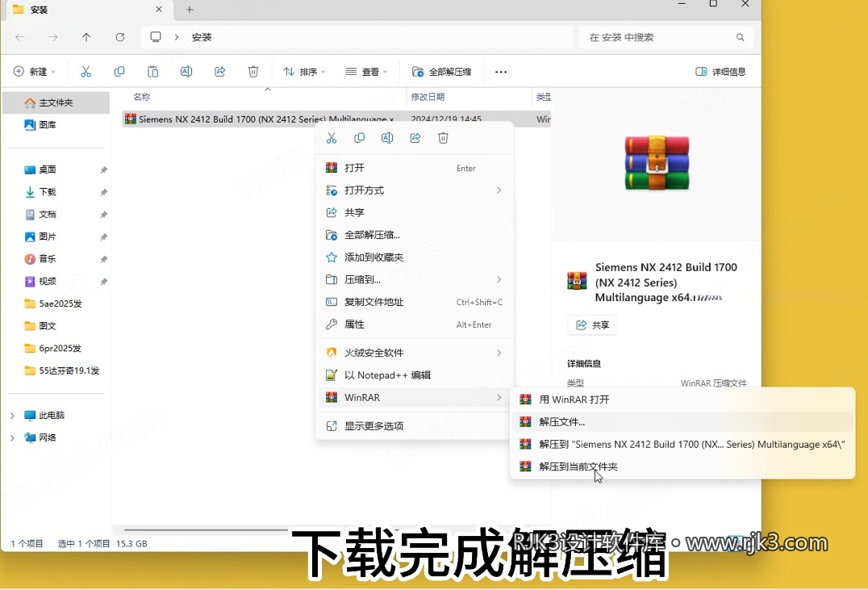Choose 全部解压缩... in the context menu
The image size is (868, 590).
(414, 235)
